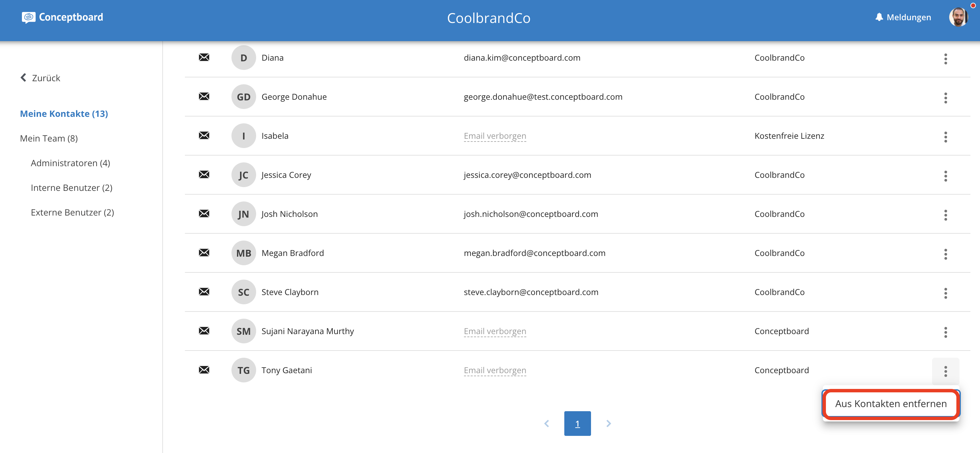Click email diana.kim@conceptboard.com
Image resolution: width=980 pixels, height=453 pixels.
click(x=522, y=58)
